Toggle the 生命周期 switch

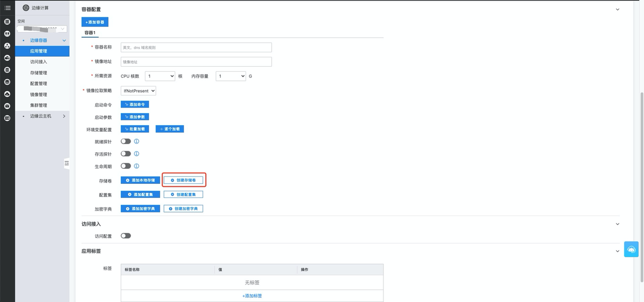tap(126, 166)
